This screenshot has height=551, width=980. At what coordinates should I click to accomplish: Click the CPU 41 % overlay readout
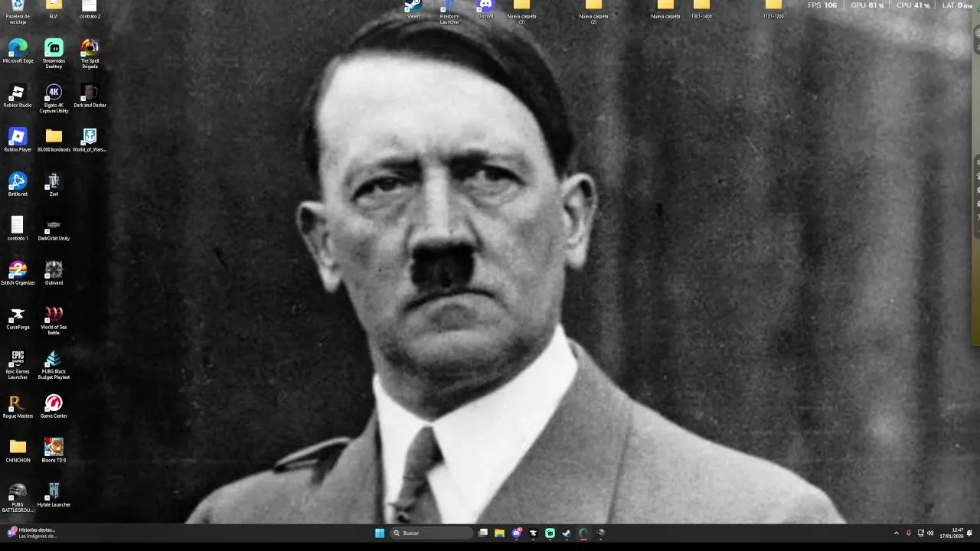(913, 5)
